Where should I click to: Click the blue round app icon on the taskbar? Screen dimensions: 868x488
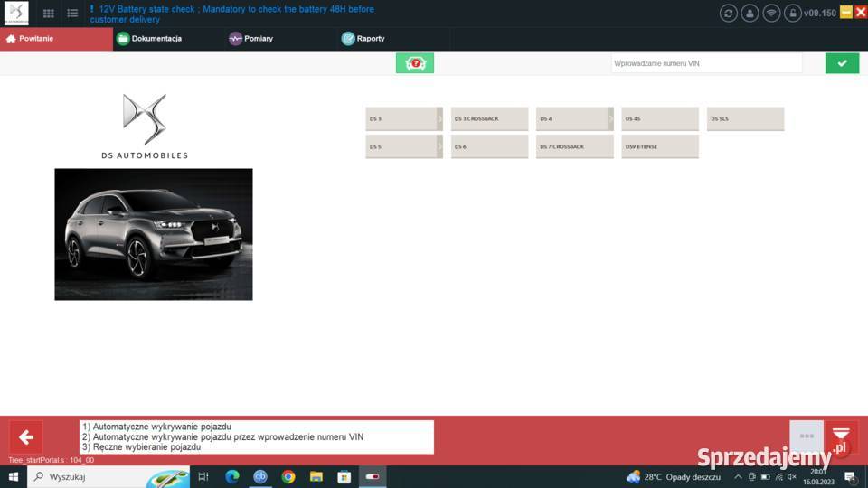coord(260,476)
